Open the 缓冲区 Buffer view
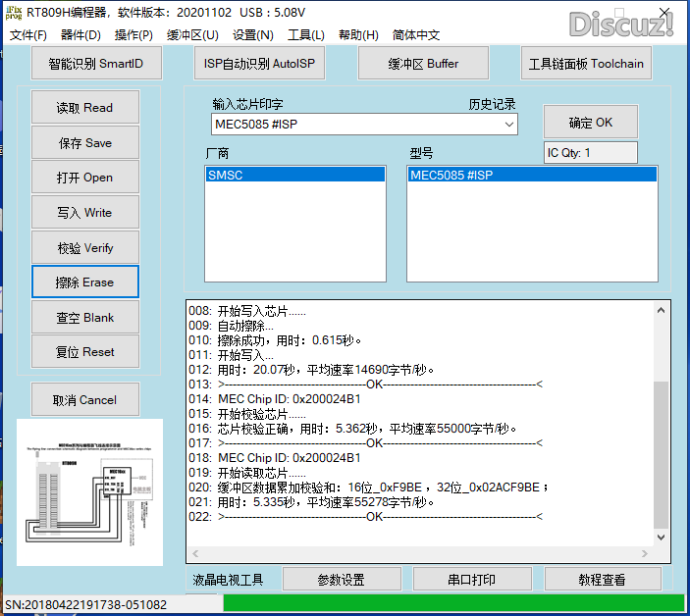 [423, 64]
